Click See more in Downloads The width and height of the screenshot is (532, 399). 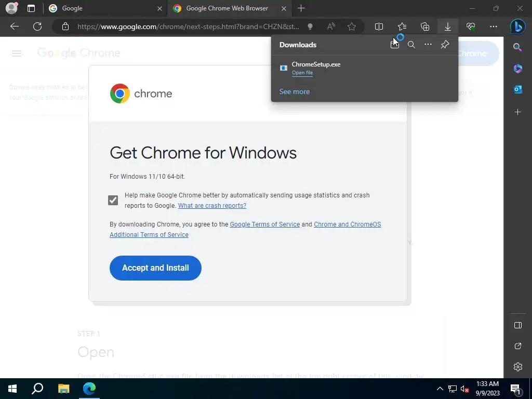coord(295,91)
